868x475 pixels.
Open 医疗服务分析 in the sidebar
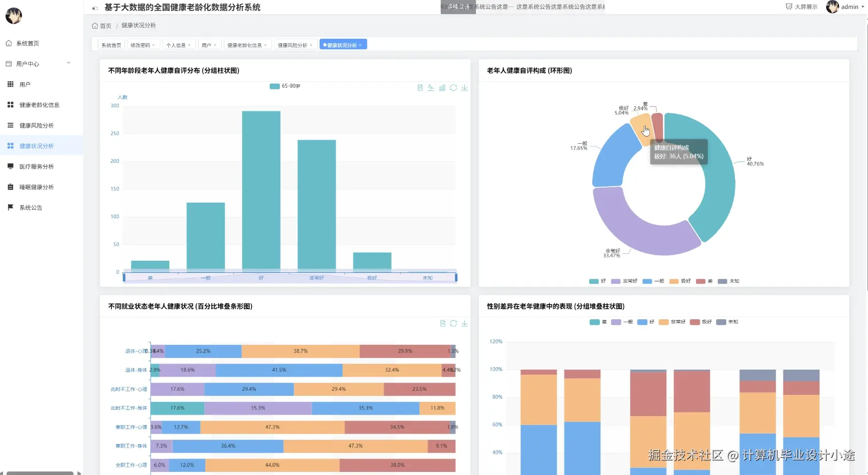click(36, 166)
